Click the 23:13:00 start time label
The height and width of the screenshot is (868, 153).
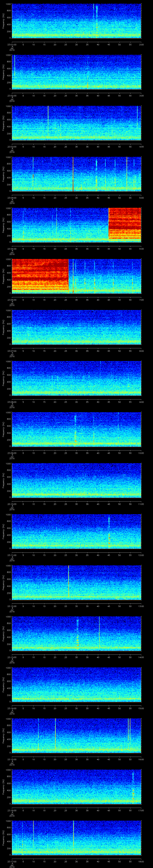12,657
